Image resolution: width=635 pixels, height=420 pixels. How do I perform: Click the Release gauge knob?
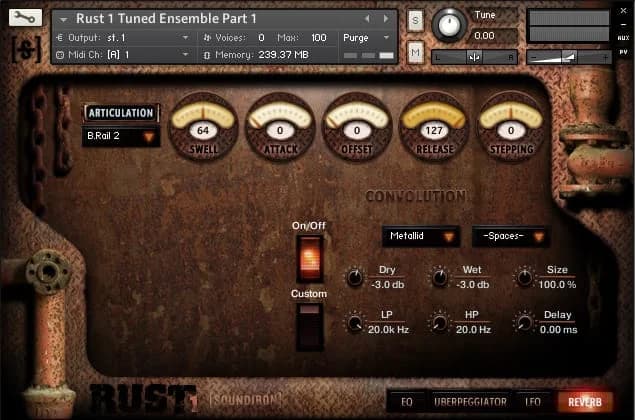pos(434,126)
